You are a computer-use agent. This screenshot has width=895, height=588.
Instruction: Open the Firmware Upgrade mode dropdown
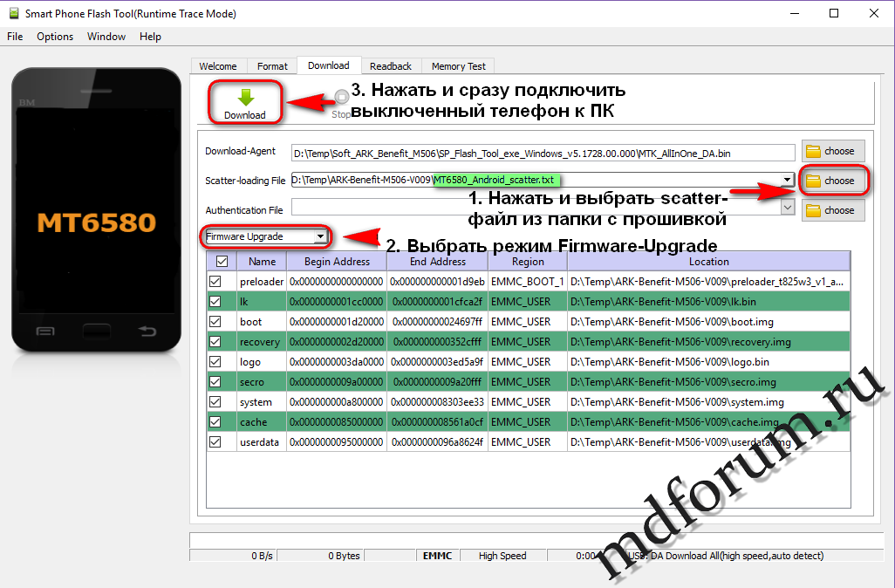coord(321,236)
